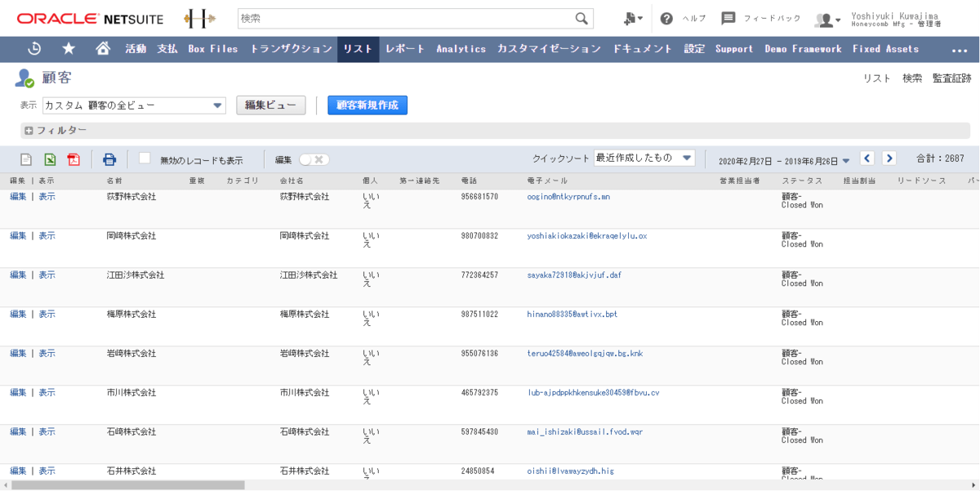Click the 顧客新規作成 button
This screenshot has height=491, width=980.
tap(367, 105)
